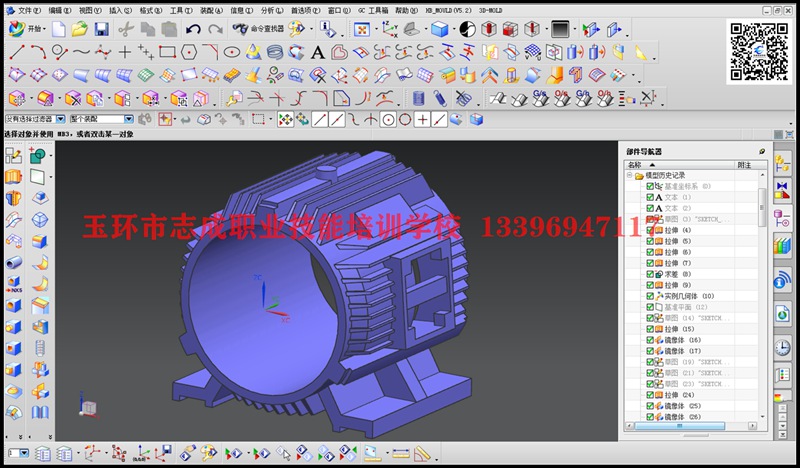Click the WCS orientation axes icon
The width and height of the screenshot is (800, 468).
click(x=390, y=30)
